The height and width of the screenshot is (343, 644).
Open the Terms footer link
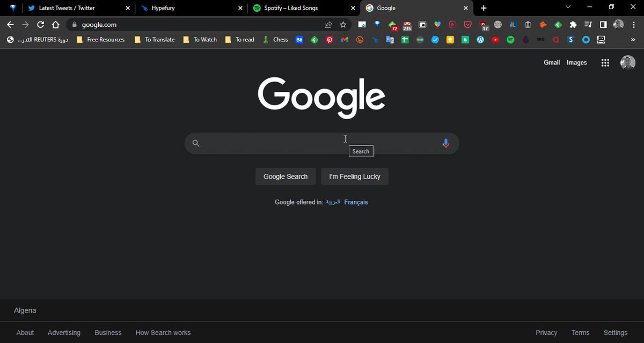580,333
